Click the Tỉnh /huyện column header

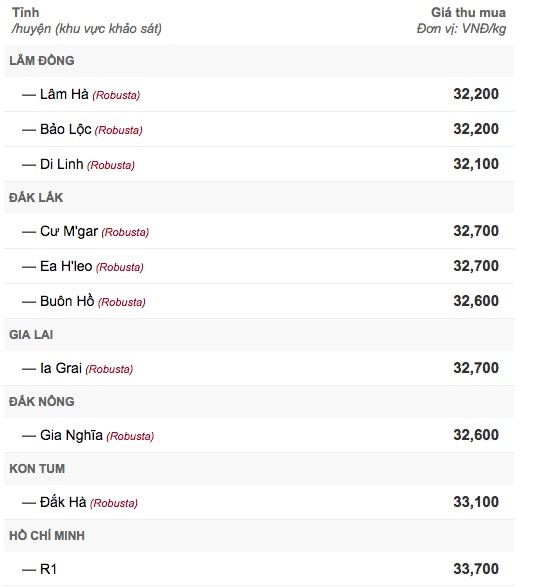tap(86, 21)
